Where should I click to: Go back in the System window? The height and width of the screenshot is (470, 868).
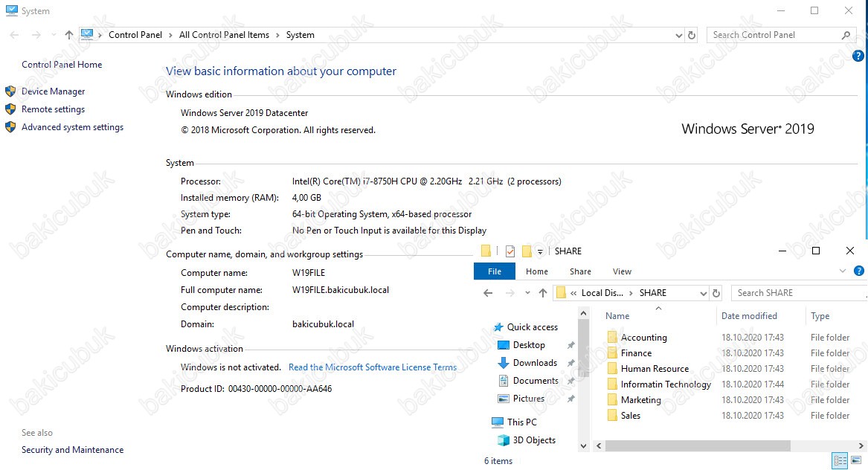[x=14, y=35]
